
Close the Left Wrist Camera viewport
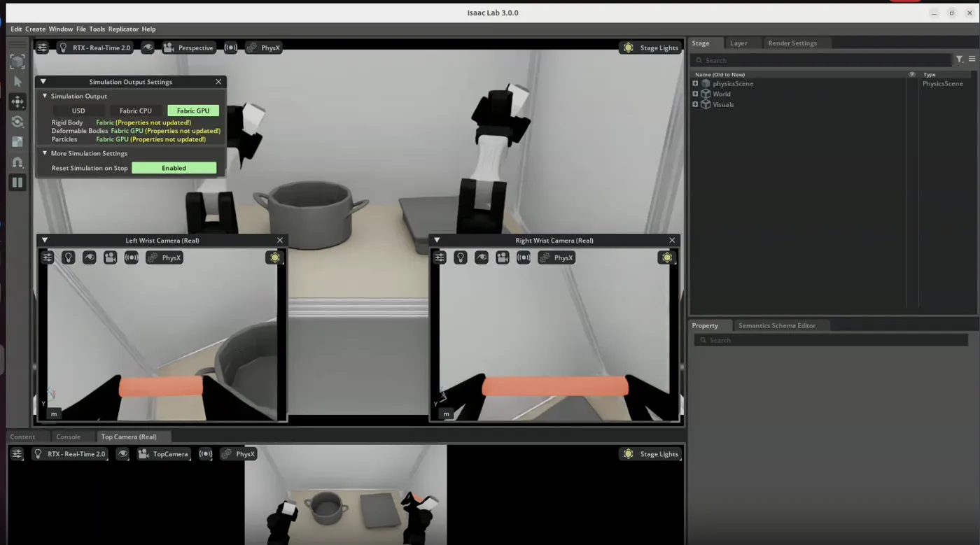(x=280, y=240)
